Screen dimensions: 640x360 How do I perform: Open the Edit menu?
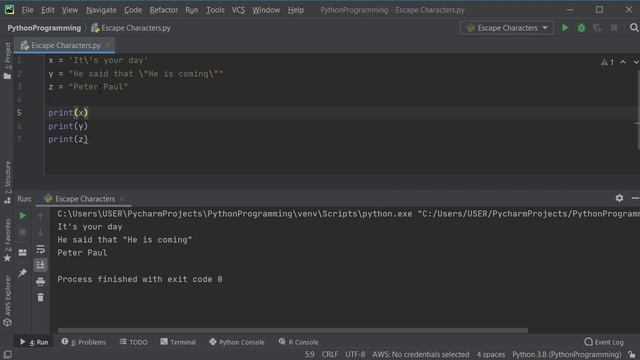[47, 10]
